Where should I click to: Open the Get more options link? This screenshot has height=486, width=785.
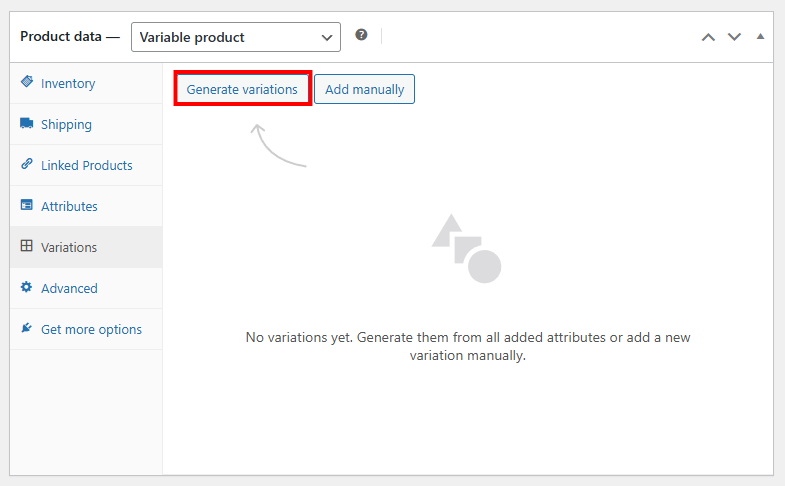[91, 329]
